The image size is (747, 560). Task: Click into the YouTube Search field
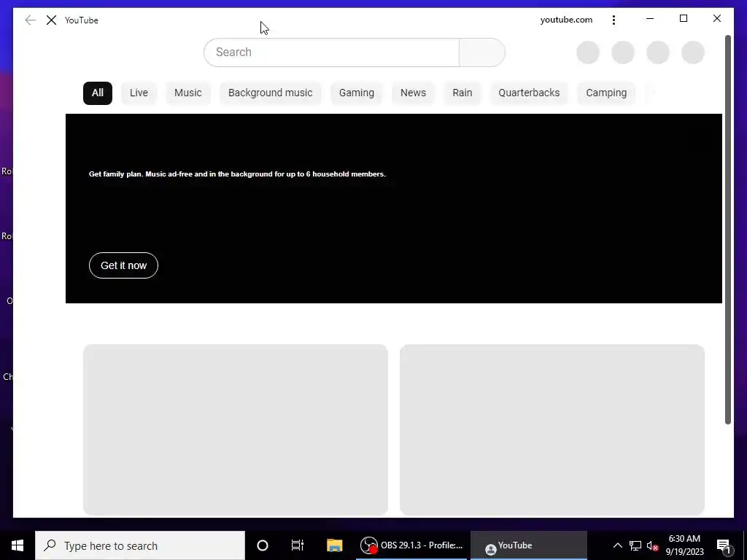tap(331, 52)
